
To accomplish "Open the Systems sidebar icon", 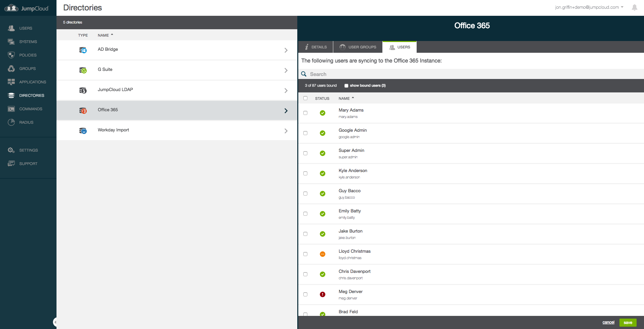I will (11, 42).
